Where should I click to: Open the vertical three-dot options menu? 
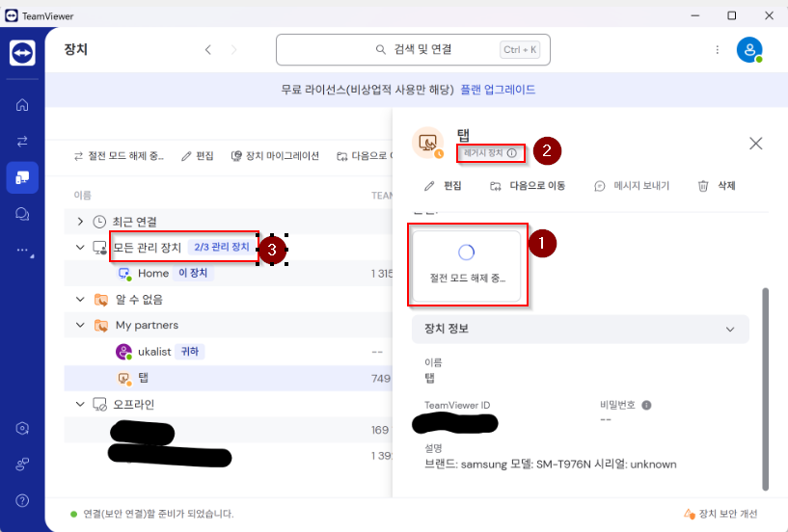click(718, 50)
